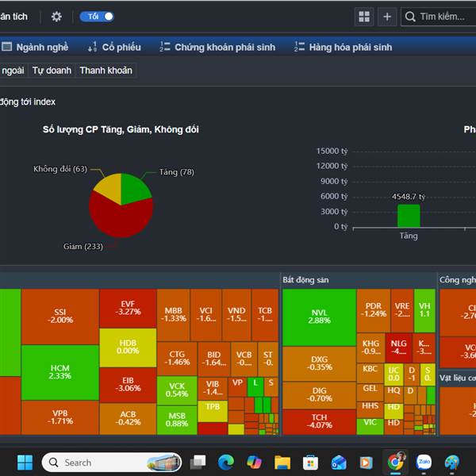
Task: Launch Zalo from the taskbar
Action: [x=424, y=463]
